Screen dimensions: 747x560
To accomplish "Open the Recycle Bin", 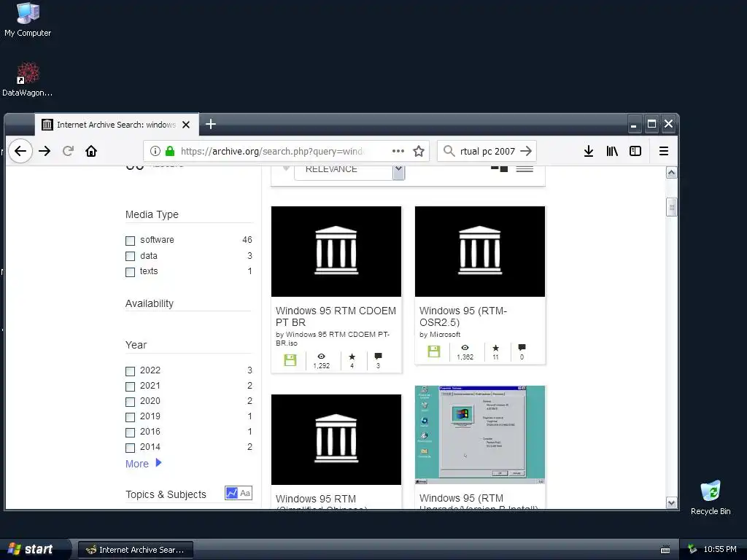I will (711, 497).
